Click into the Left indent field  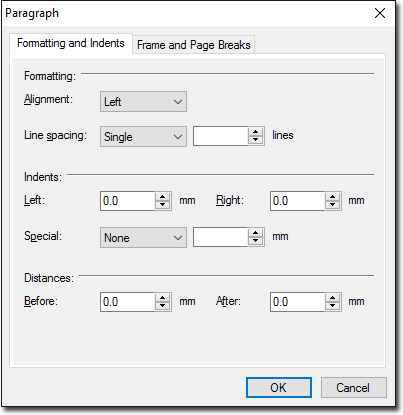click(x=128, y=201)
